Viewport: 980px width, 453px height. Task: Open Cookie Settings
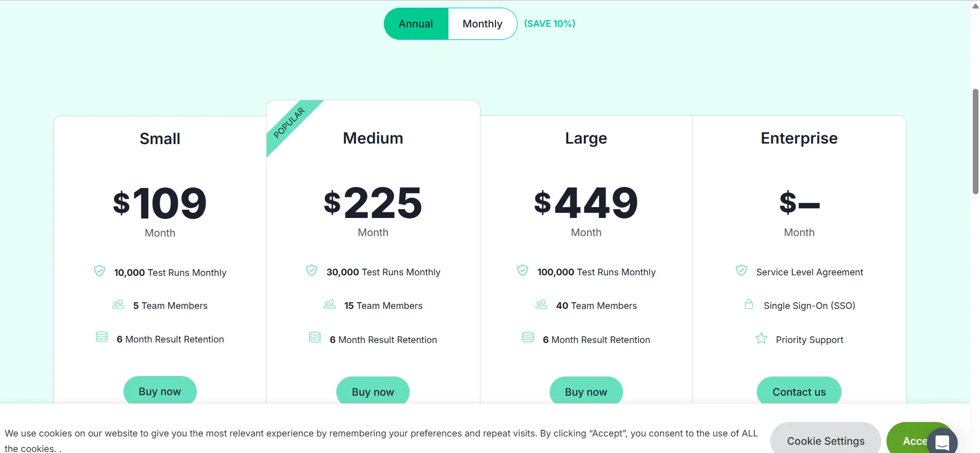point(825,441)
